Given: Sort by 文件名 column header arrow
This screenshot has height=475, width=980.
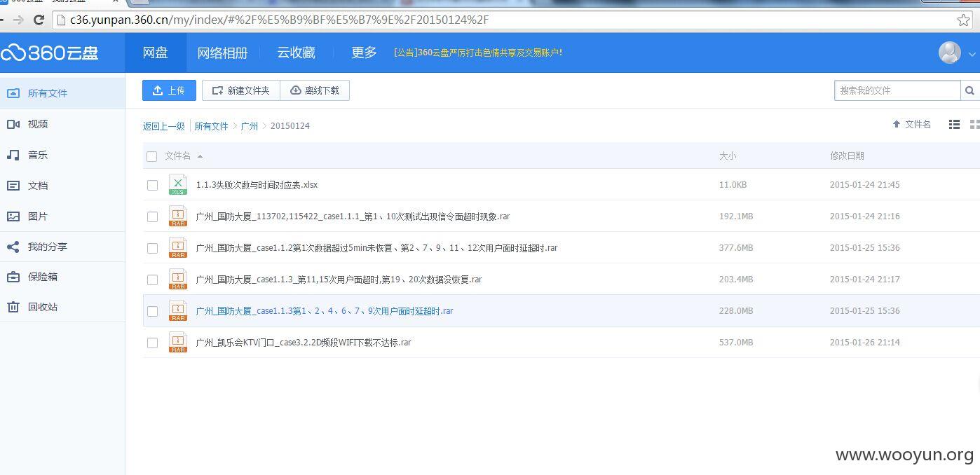Looking at the screenshot, I should [x=200, y=156].
